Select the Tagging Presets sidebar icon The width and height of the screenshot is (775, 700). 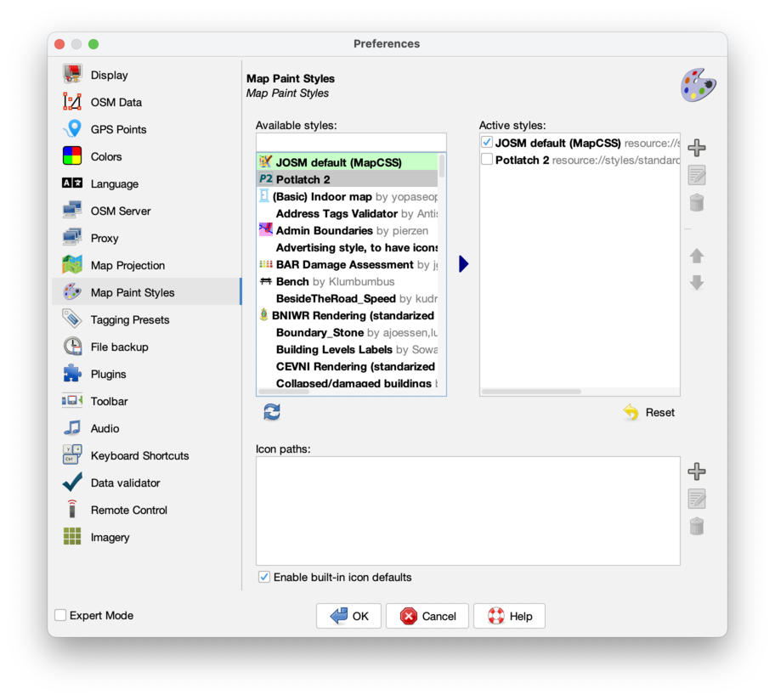click(x=128, y=319)
